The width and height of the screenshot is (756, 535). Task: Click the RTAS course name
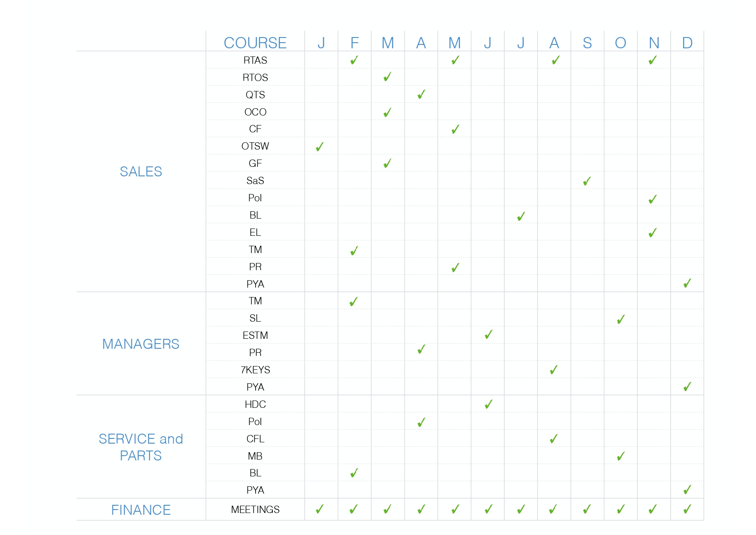coord(255,60)
